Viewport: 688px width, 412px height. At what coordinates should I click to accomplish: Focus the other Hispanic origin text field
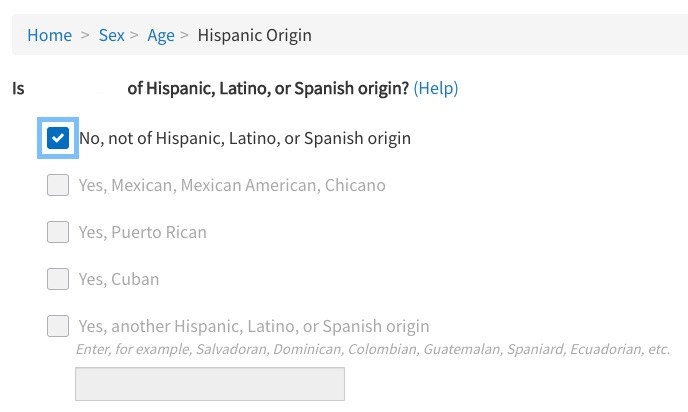click(x=210, y=384)
